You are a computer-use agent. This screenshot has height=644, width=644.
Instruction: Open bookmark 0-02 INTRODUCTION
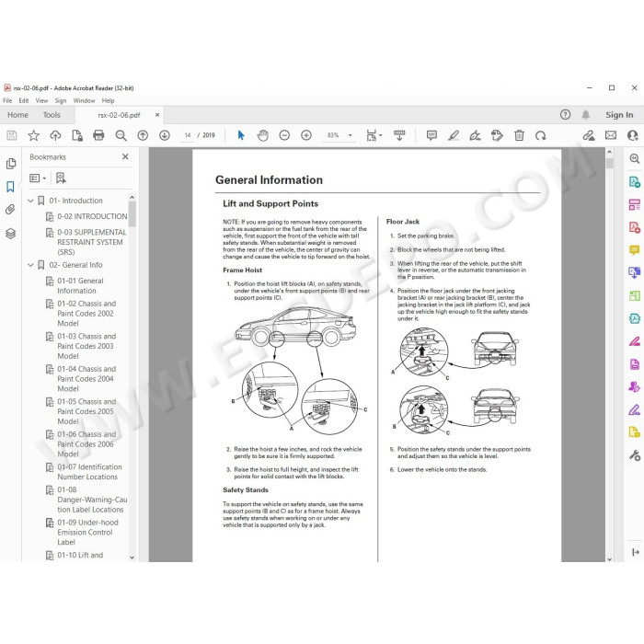[92, 216]
